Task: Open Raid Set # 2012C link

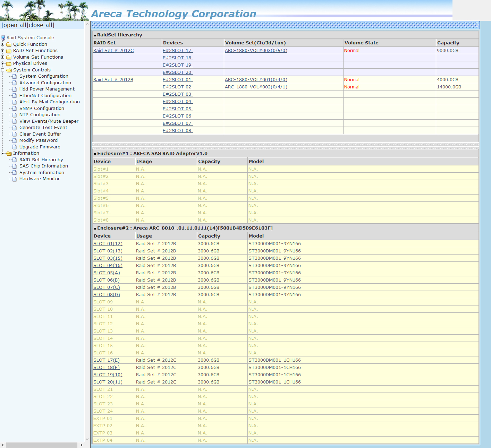Action: coord(113,51)
